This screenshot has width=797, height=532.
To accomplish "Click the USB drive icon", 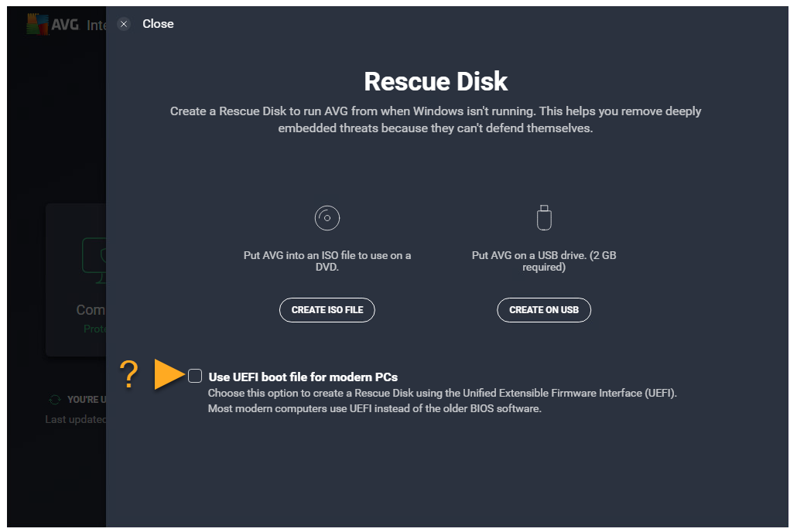I will 544,218.
